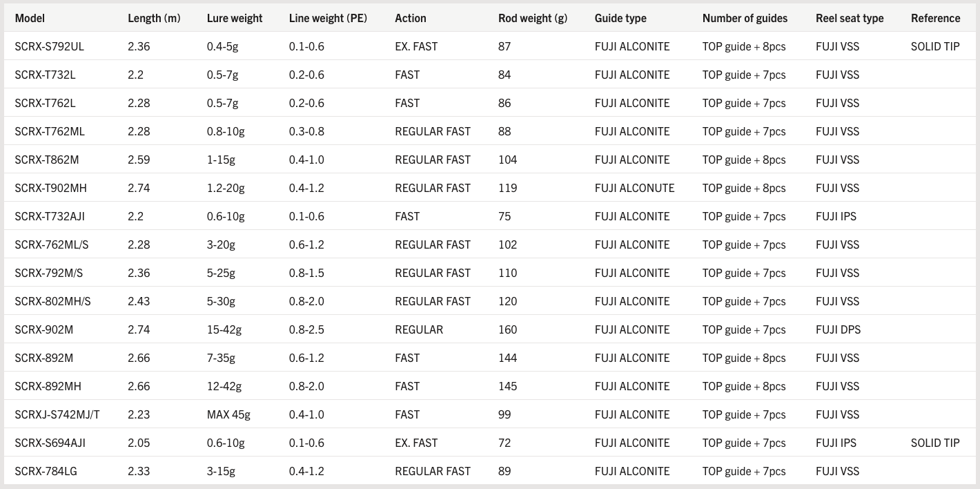Click the SCRX-T902MH model name
The image size is (980, 489).
51,188
